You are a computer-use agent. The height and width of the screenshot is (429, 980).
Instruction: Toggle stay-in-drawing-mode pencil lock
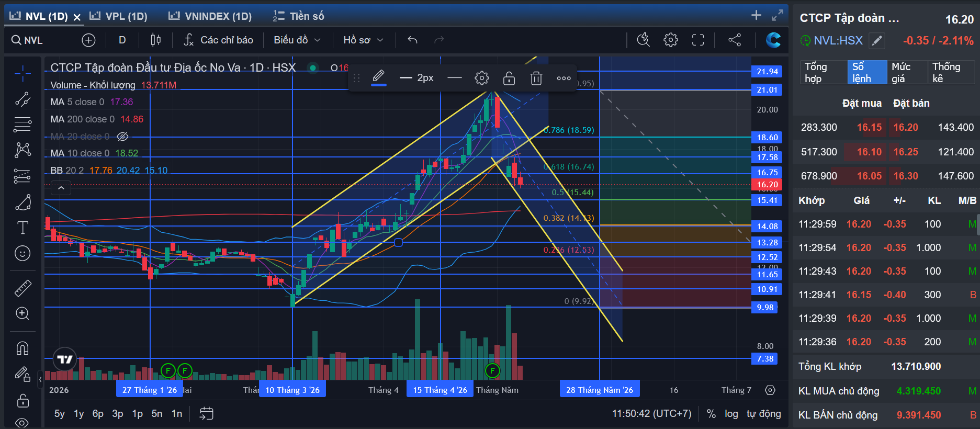click(x=22, y=374)
